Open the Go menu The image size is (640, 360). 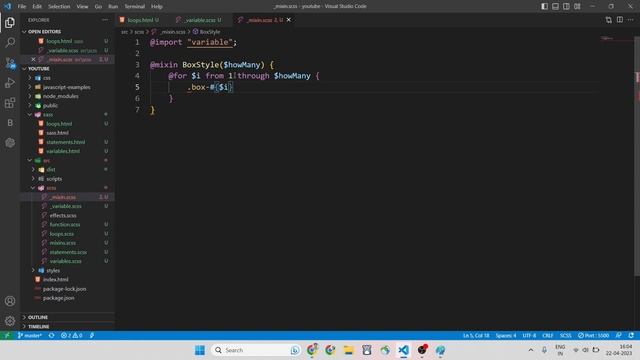coord(98,6)
